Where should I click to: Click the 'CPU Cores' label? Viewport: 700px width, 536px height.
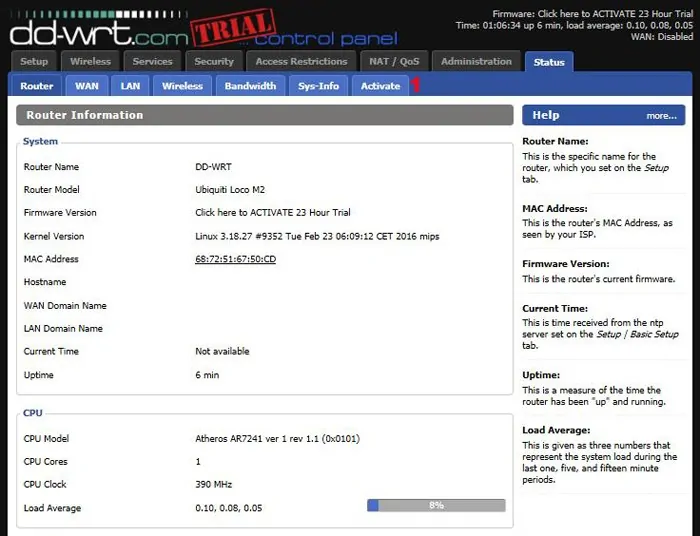[46, 461]
